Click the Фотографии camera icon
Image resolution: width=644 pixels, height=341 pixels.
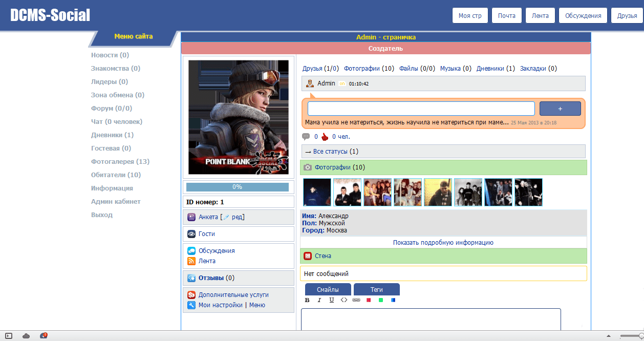coord(308,167)
